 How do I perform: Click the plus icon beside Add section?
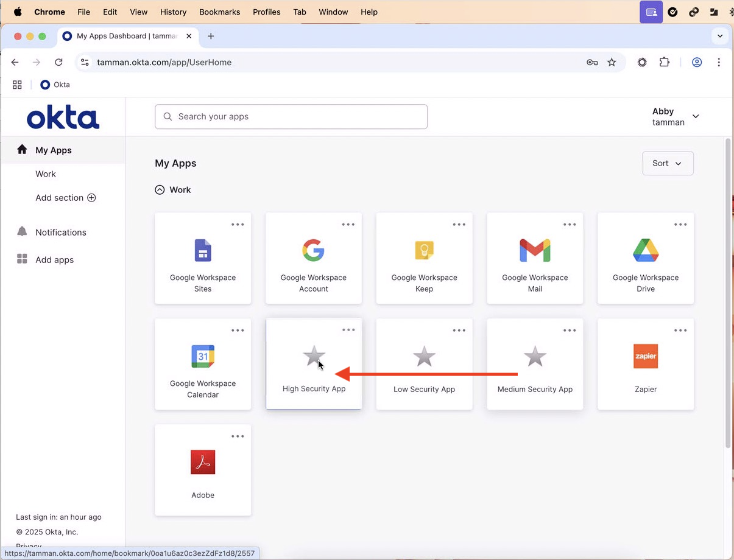[x=91, y=198]
